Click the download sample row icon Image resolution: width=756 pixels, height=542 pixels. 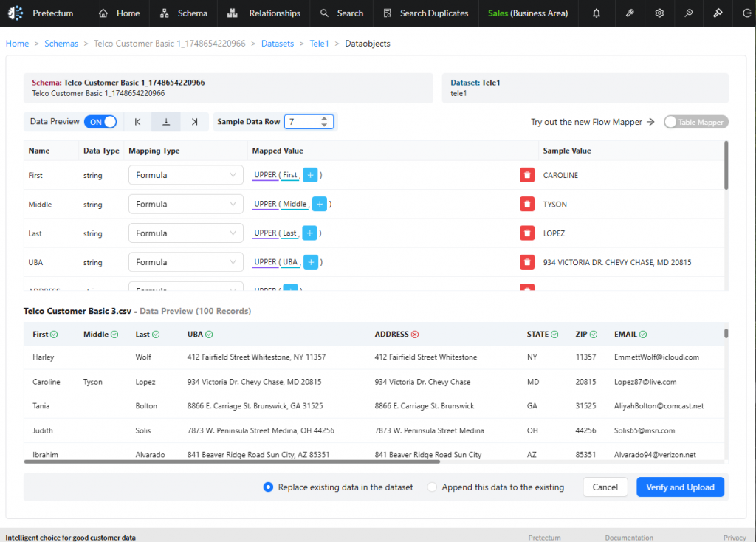coord(166,122)
